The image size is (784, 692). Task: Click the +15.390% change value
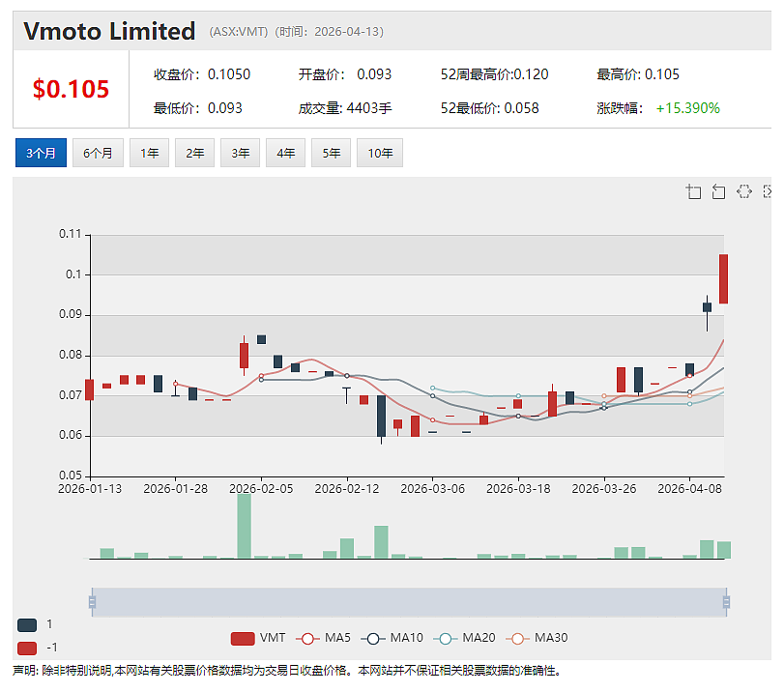coord(688,108)
